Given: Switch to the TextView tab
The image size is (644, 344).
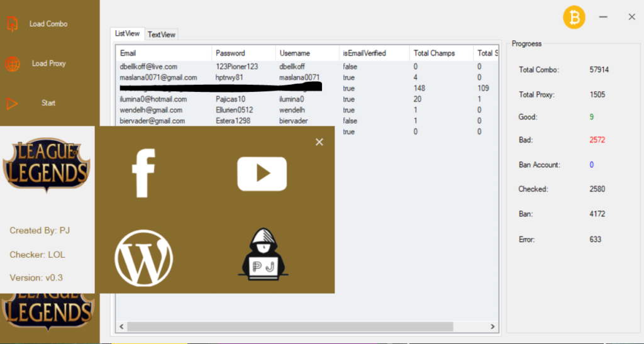Looking at the screenshot, I should click(162, 35).
